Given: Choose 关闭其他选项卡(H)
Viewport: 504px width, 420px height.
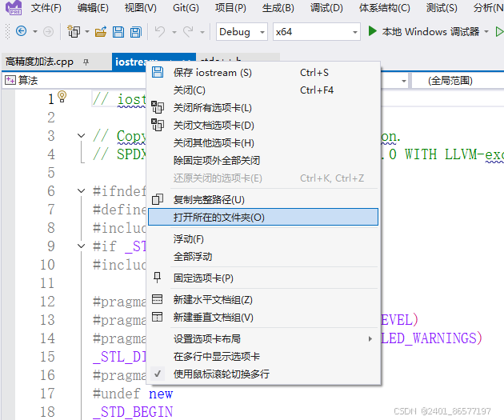Looking at the screenshot, I should tap(263, 143).
